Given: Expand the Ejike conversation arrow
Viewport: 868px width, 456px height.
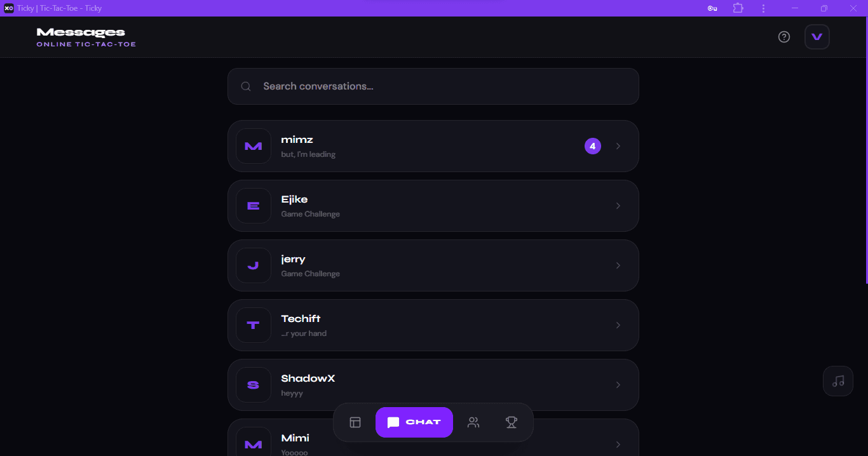Looking at the screenshot, I should coord(618,206).
